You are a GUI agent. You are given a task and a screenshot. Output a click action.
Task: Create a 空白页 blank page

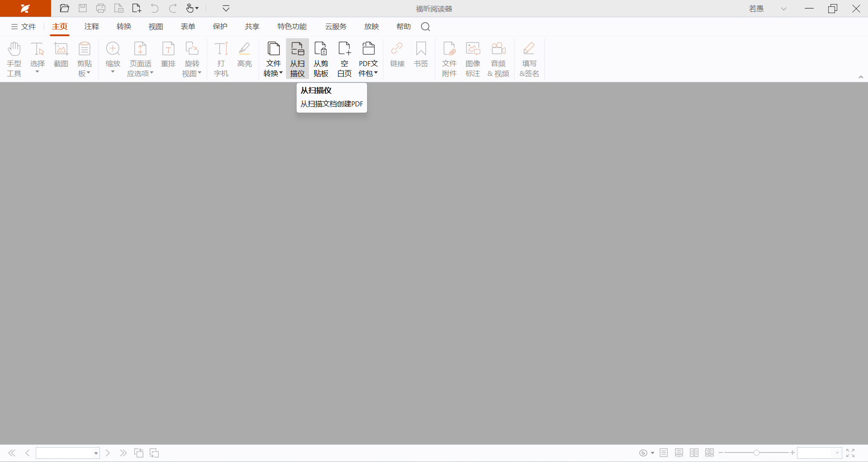click(x=344, y=59)
